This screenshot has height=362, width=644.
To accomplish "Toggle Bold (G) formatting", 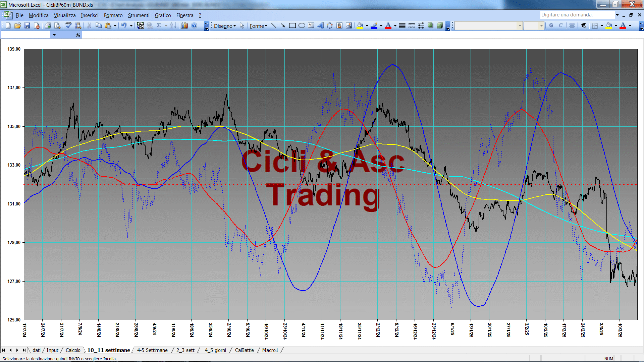I will (x=551, y=25).
